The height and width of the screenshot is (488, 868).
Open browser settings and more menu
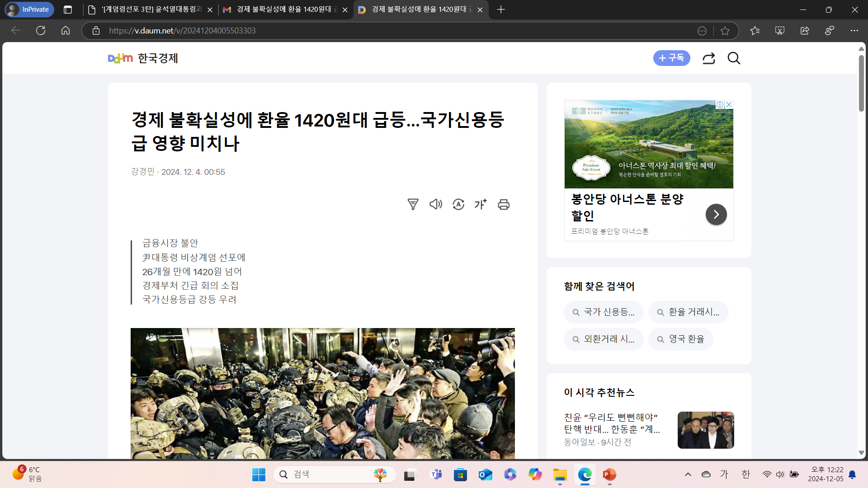(x=854, y=31)
